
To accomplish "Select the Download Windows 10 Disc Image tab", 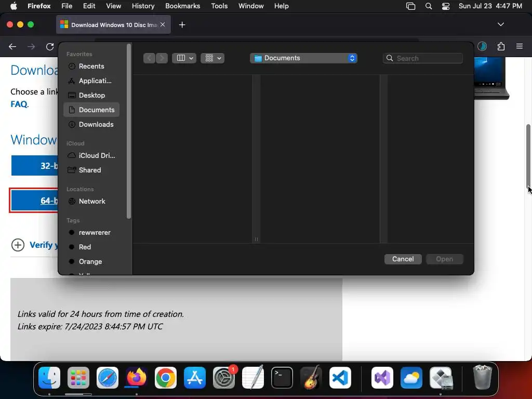I will [113, 25].
